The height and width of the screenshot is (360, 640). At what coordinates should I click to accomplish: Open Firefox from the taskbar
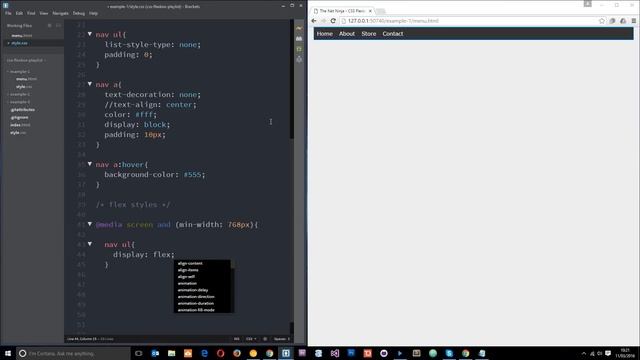237,353
